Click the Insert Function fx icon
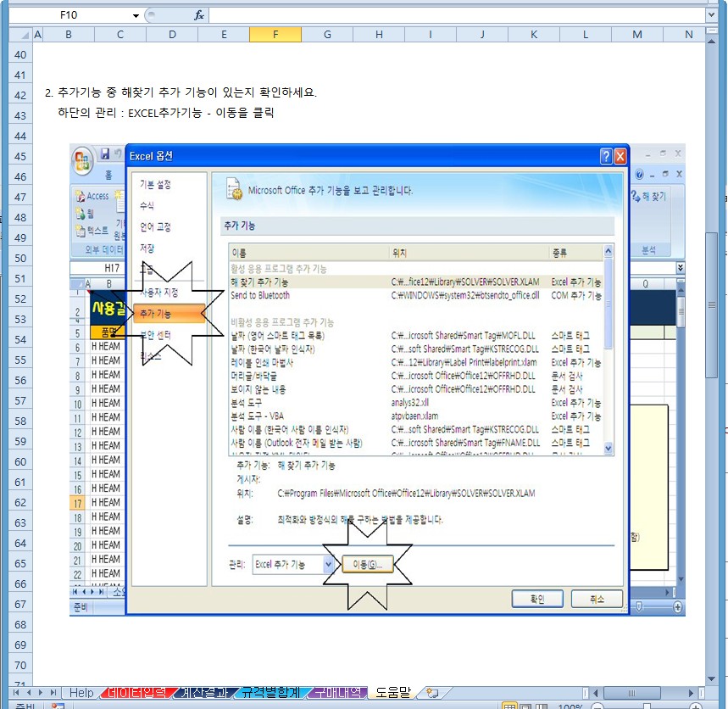The image size is (728, 709). click(198, 15)
